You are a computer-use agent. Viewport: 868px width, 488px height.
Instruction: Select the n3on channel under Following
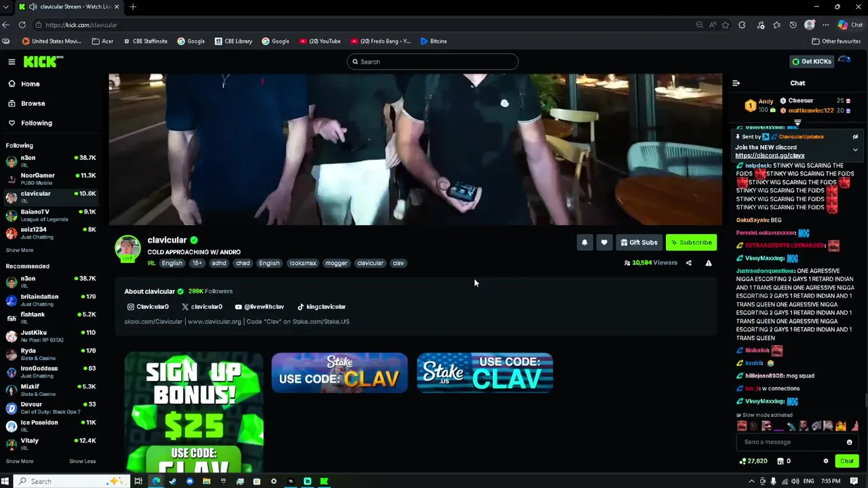(51, 161)
